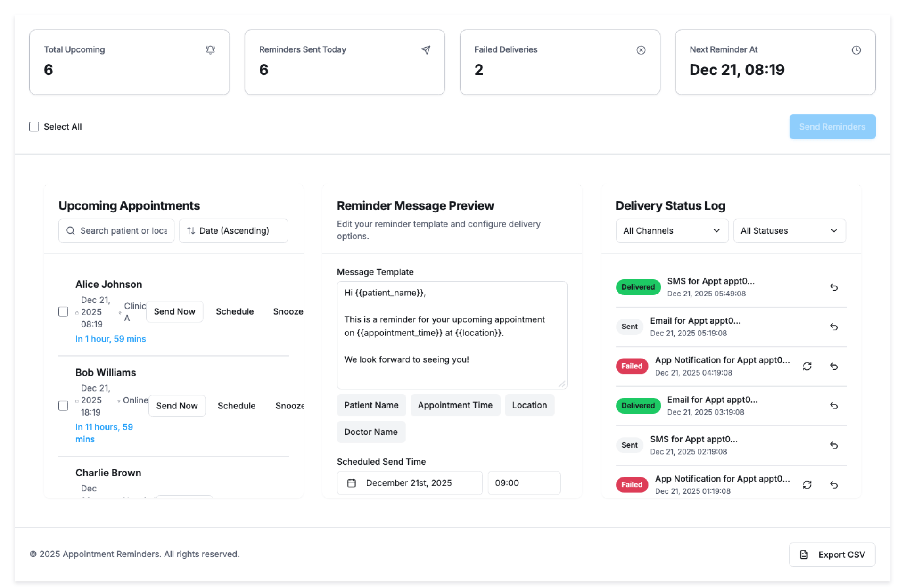Screen dimensions: 905x588
Task: Click undo arrow for 05:19:08 Email entry
Action: click(833, 327)
